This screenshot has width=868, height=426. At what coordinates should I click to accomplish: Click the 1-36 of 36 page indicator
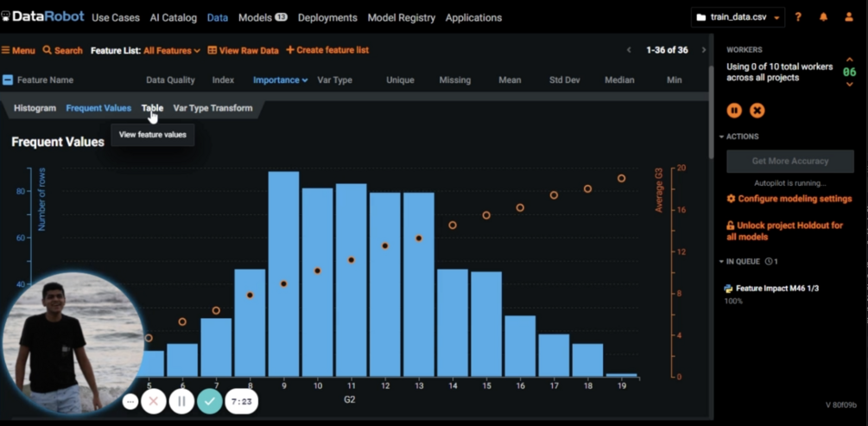coord(667,50)
